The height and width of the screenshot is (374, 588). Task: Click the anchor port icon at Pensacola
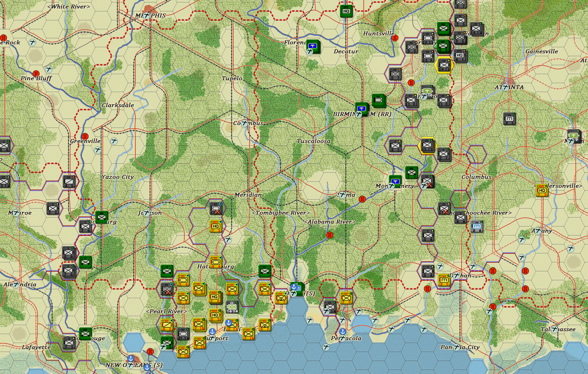click(343, 332)
